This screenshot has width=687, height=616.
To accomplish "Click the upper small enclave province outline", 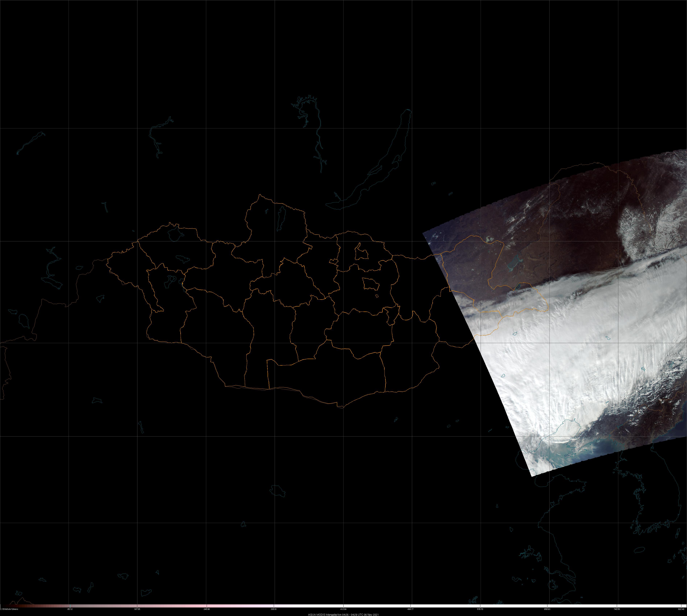I will 362,254.
